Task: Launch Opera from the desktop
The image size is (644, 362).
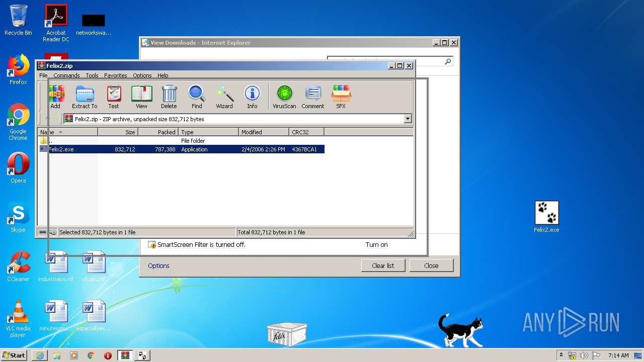Action: click(x=18, y=168)
